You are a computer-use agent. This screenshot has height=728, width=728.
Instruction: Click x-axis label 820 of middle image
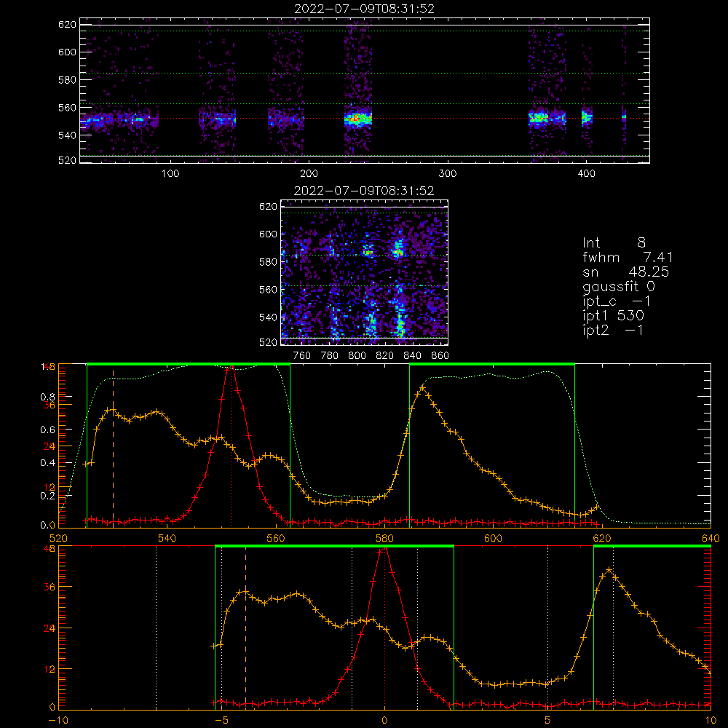(384, 356)
